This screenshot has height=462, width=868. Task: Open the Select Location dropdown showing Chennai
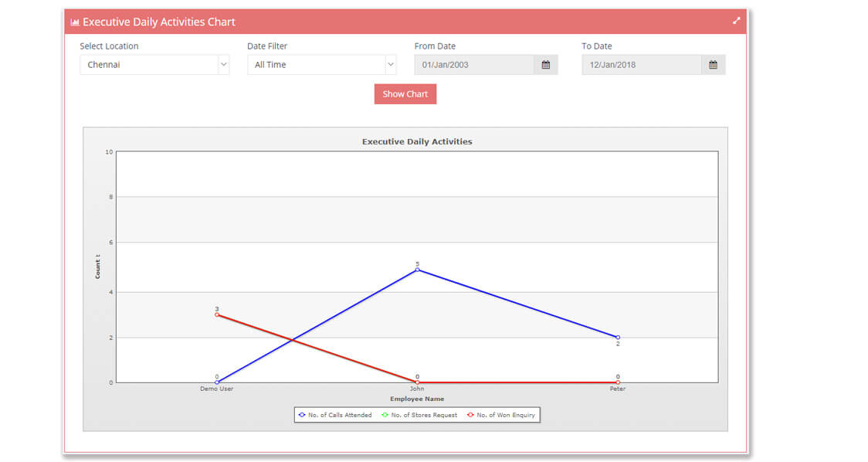(154, 64)
